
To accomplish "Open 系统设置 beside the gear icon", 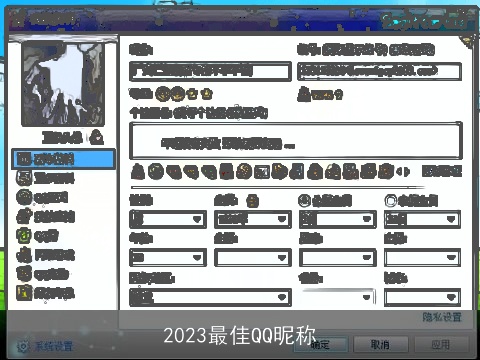I will coord(53,346).
